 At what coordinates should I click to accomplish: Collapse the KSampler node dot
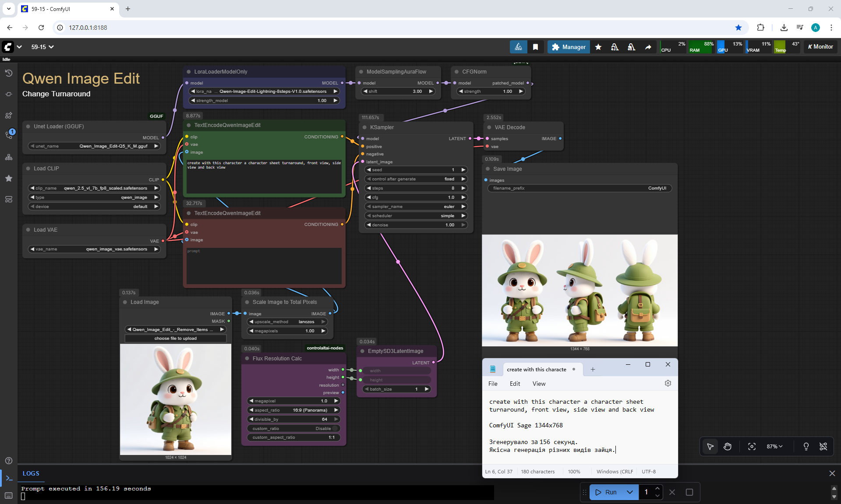[x=364, y=127]
